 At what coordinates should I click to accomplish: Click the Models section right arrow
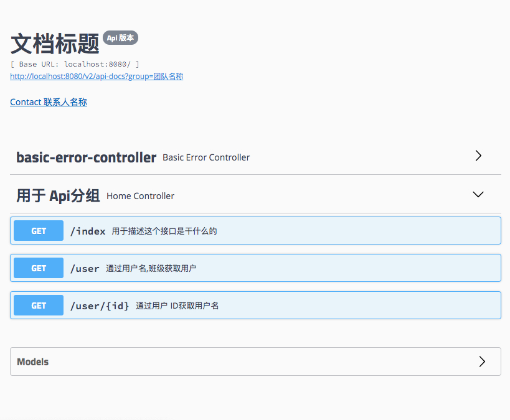coord(481,362)
